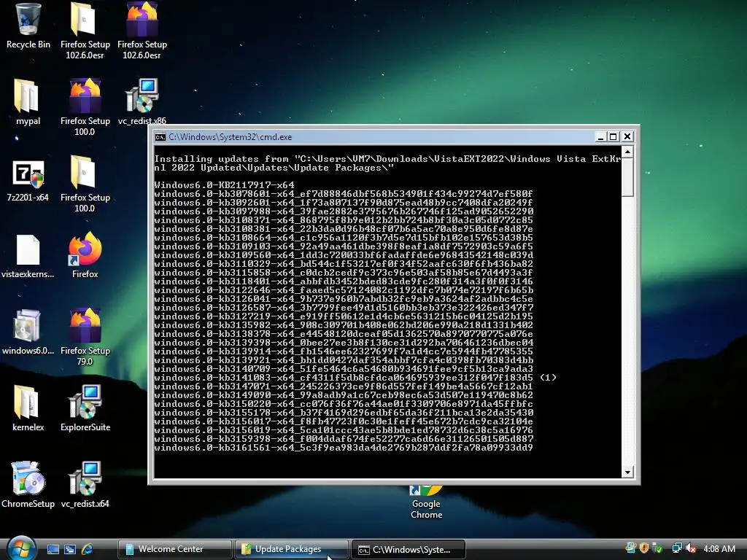Select the vistaexkerns blank file icon
This screenshot has width=747, height=560.
click(28, 256)
